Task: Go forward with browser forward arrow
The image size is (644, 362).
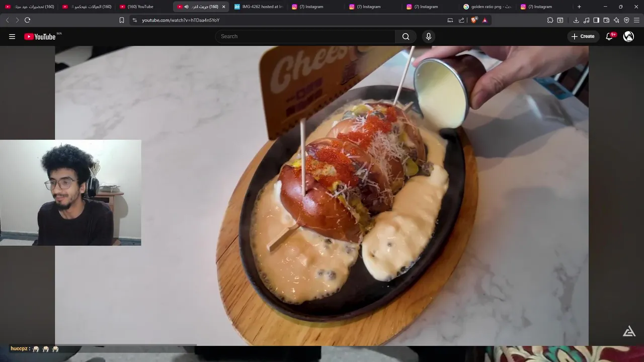Action: point(17,20)
